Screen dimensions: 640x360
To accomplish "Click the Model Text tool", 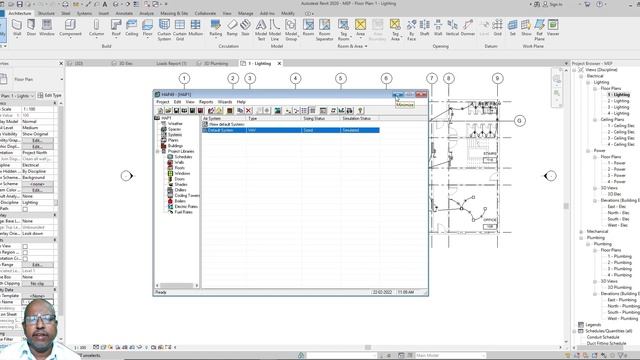I will pyautogui.click(x=261, y=29).
